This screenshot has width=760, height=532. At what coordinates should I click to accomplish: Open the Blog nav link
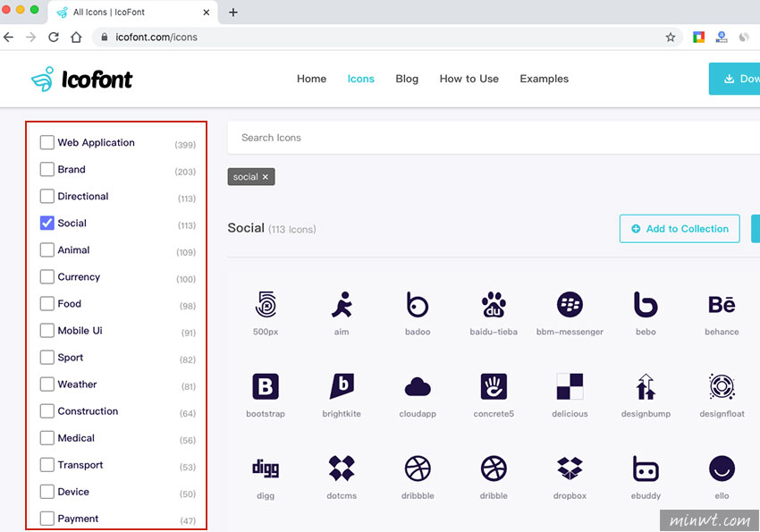pyautogui.click(x=407, y=79)
